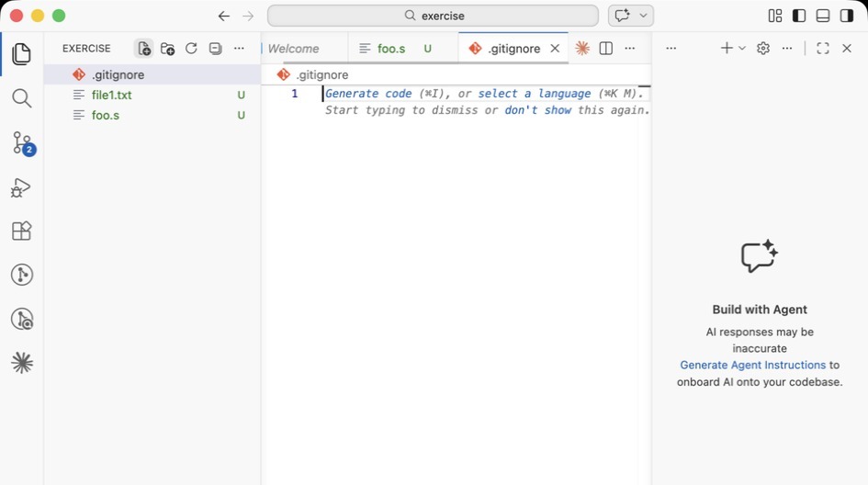Click the Generate Agent Instructions link

(x=752, y=365)
